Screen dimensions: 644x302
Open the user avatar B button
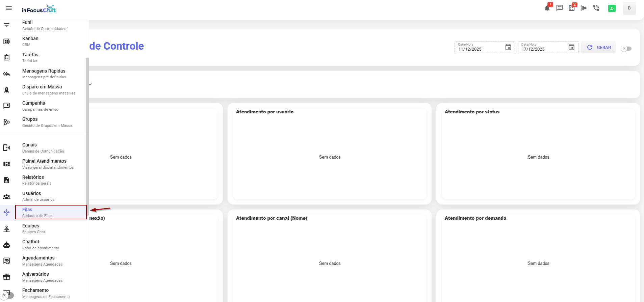(629, 8)
